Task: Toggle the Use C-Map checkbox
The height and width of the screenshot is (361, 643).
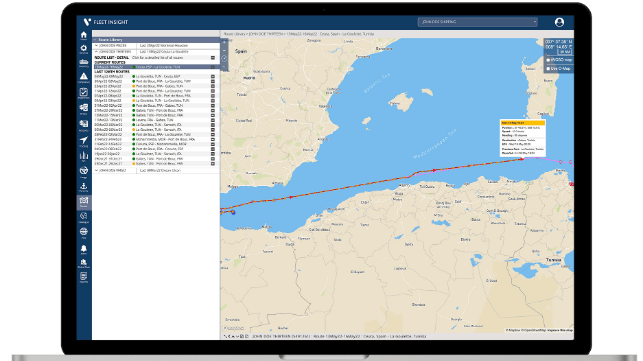Action: (548, 69)
